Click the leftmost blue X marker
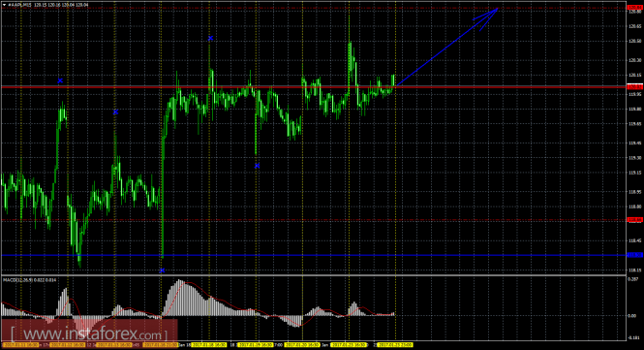The image size is (644, 350). tap(60, 80)
